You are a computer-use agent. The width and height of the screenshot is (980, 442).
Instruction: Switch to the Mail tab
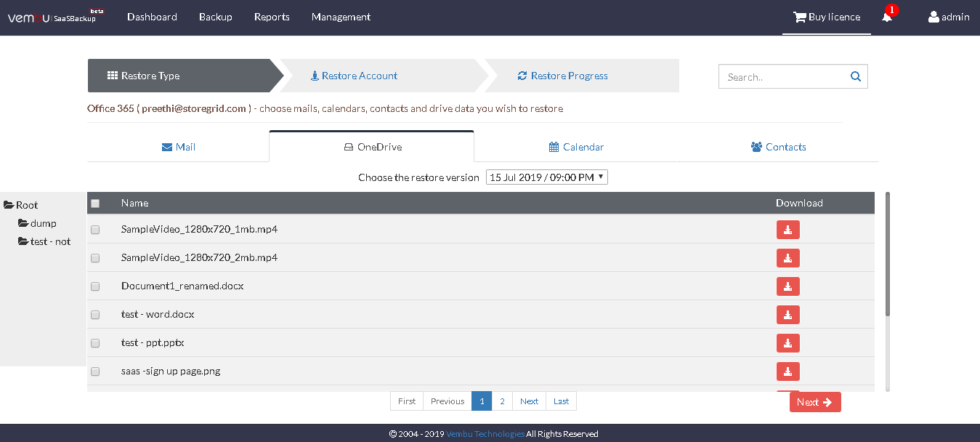[x=178, y=147]
